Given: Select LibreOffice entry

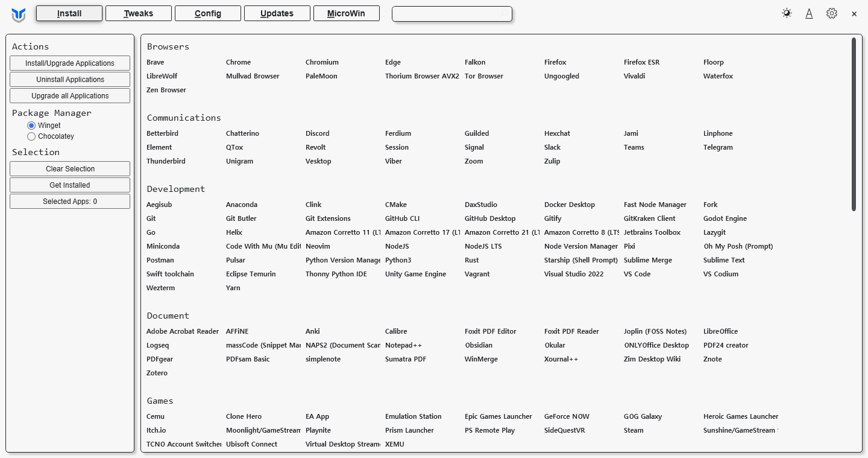Looking at the screenshot, I should [720, 331].
